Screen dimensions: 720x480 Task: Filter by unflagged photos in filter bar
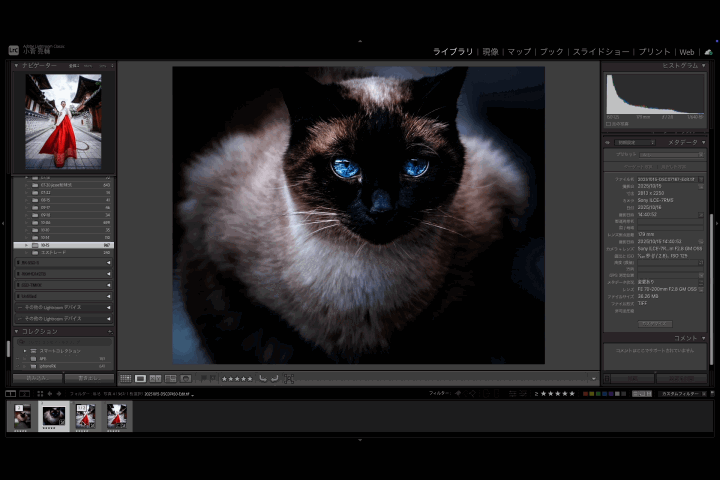click(x=466, y=394)
